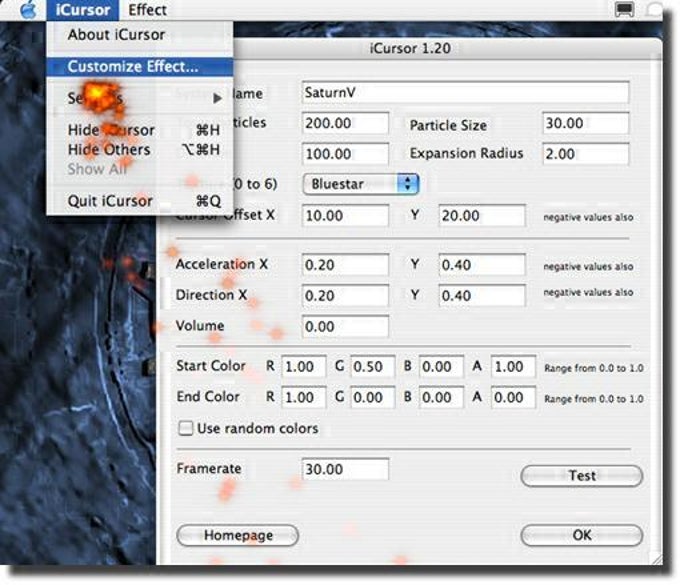This screenshot has height=585, width=680.
Task: Choose Hide Others menu item
Action: 140,149
